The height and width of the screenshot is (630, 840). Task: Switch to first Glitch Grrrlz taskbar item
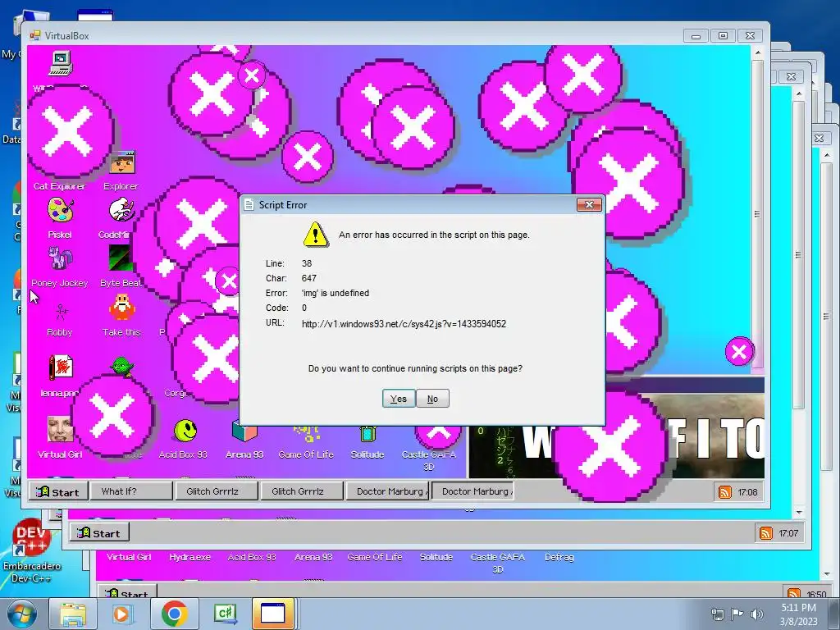(217, 491)
